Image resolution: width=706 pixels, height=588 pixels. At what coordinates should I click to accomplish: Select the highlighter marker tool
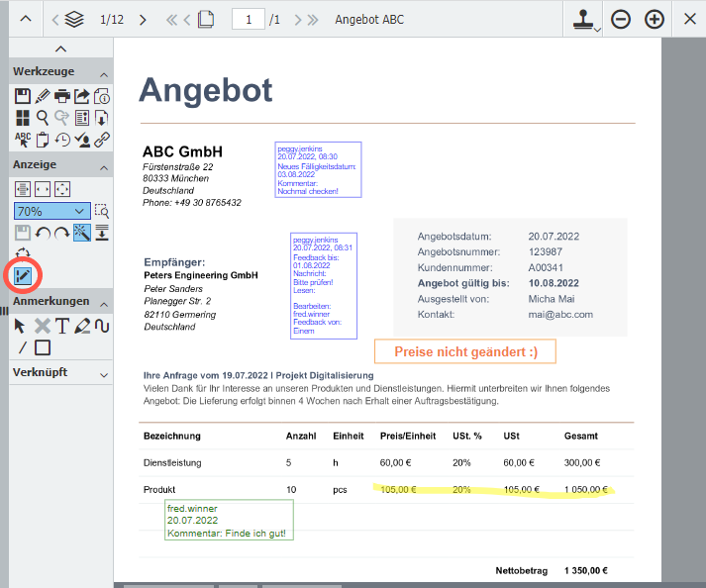point(82,326)
